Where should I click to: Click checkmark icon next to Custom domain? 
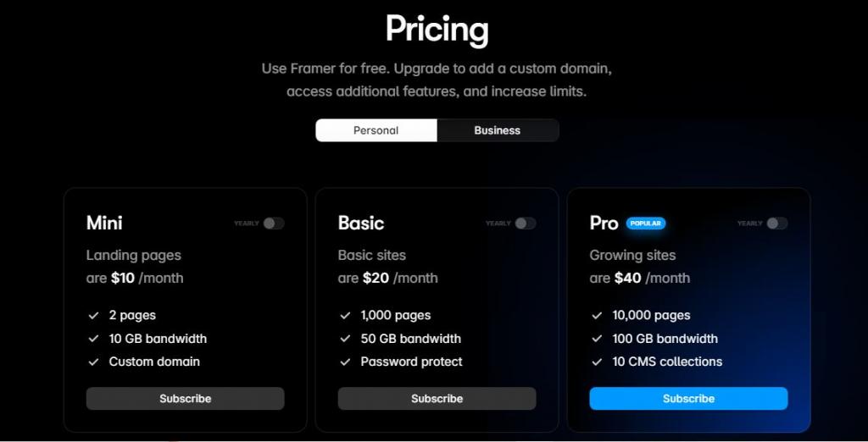coord(93,362)
